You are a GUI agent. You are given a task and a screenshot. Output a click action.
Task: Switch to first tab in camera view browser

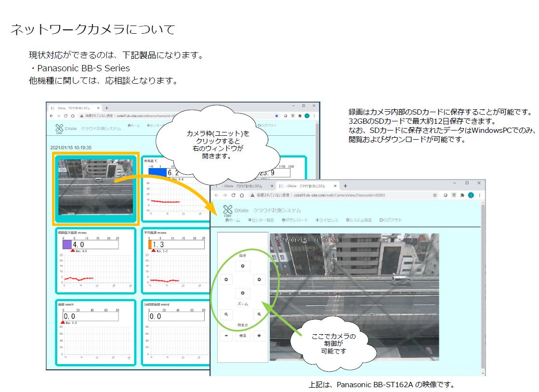[x=241, y=186]
